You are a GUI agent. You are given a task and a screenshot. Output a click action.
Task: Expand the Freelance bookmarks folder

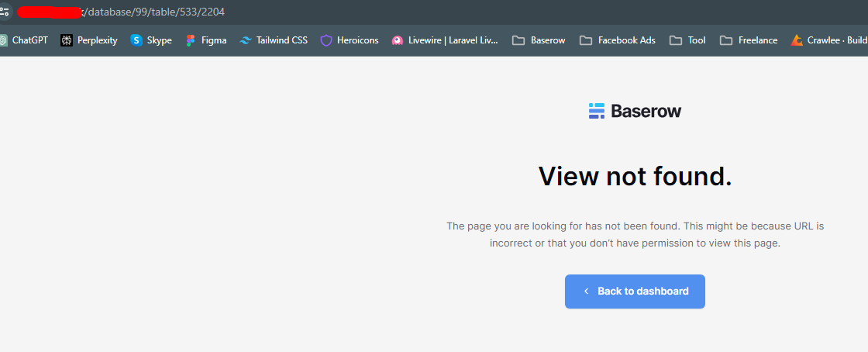[x=749, y=40]
